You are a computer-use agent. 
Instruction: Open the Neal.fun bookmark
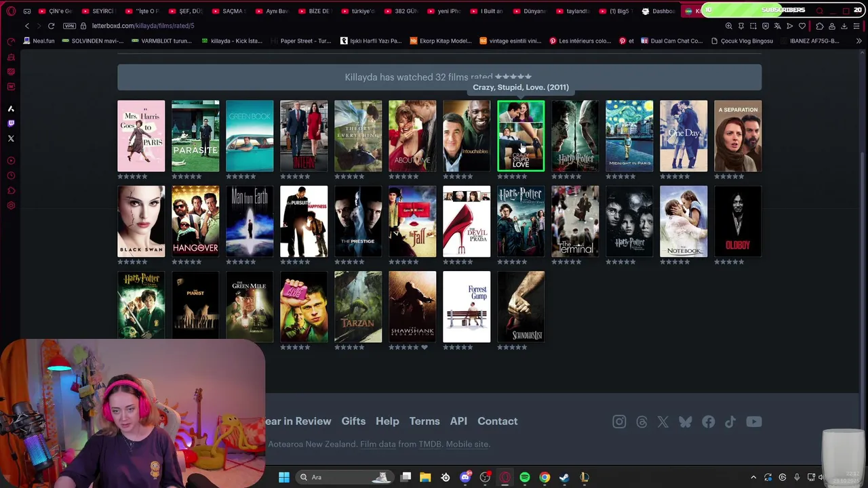tap(38, 41)
